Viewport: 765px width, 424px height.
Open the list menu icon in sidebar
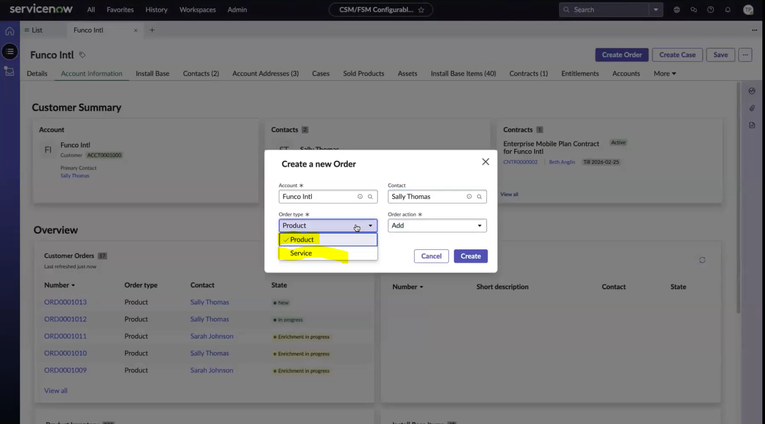[10, 51]
